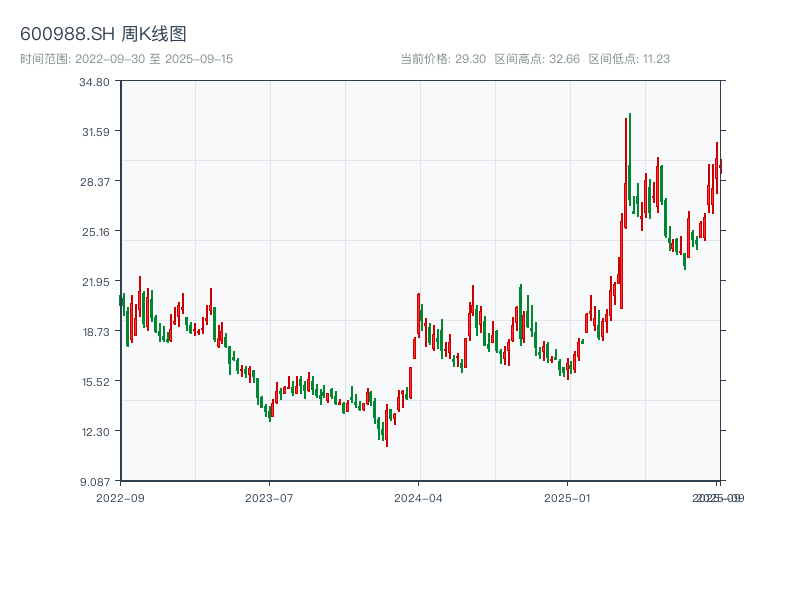
Task: Click y-axis label 18.73
Action: (x=96, y=332)
